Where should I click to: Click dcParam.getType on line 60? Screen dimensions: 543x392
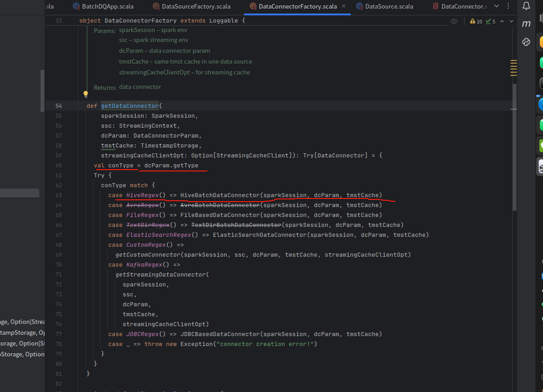pyautogui.click(x=171, y=166)
